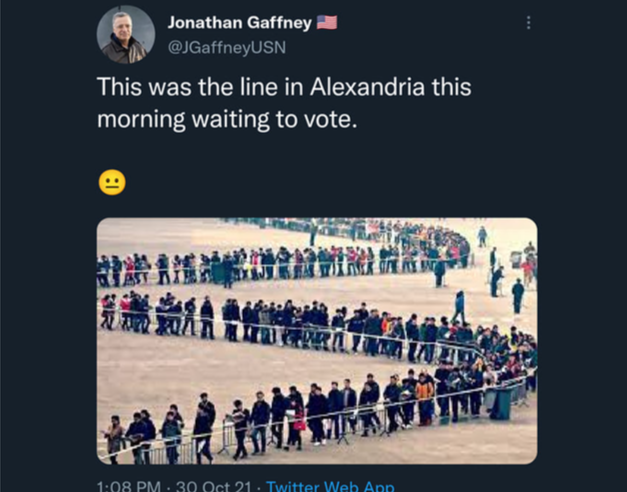Click the 30 Oct 21 date
This screenshot has width=627, height=492.
214,486
